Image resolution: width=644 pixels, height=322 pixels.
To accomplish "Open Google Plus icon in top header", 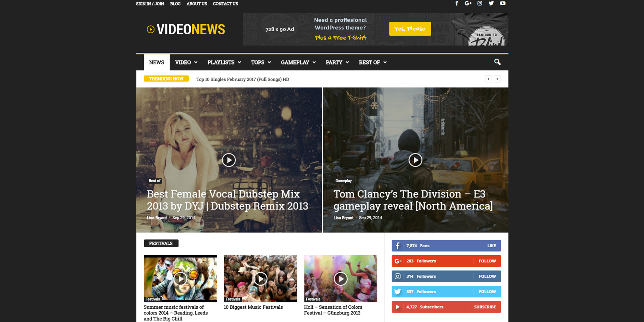I will click(468, 3).
